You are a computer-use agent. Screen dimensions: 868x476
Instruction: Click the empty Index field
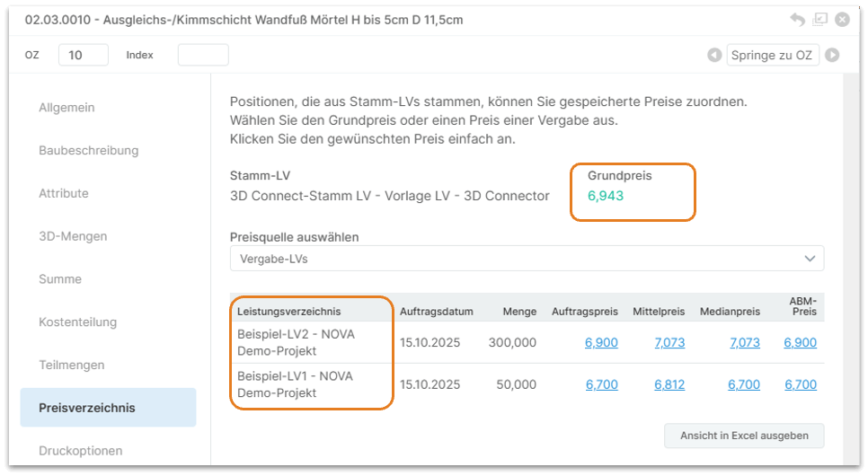coord(203,55)
